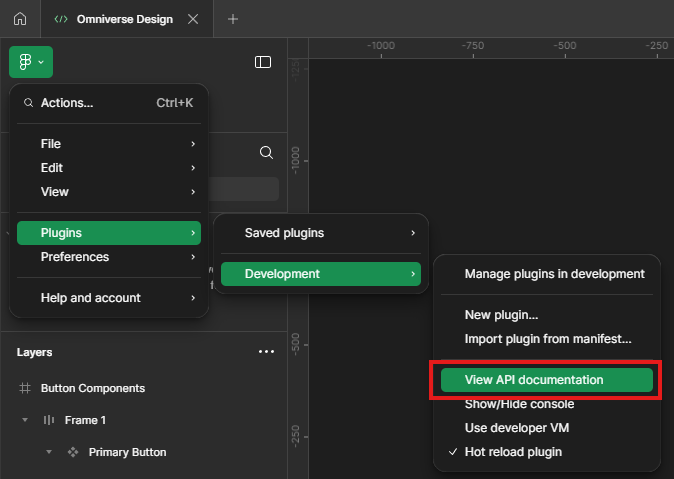Viewport: 674px width, 479px height.
Task: Toggle the sidebar panel icon
Action: click(x=263, y=62)
